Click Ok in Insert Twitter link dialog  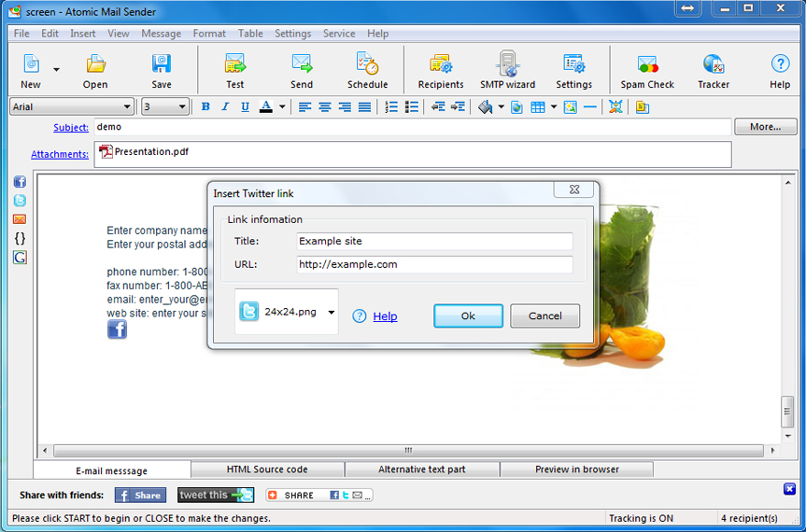468,315
